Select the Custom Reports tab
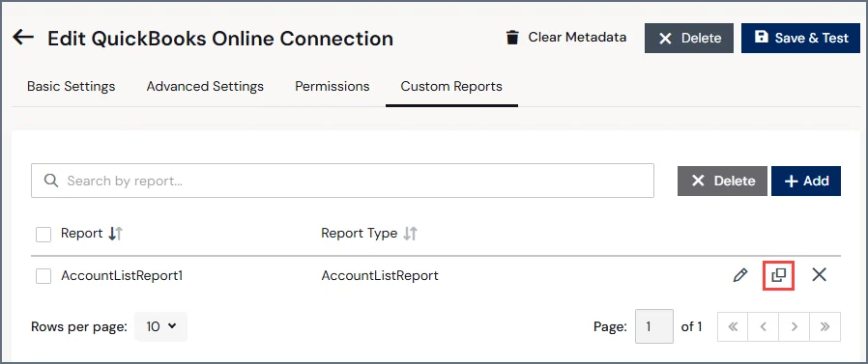 [451, 86]
